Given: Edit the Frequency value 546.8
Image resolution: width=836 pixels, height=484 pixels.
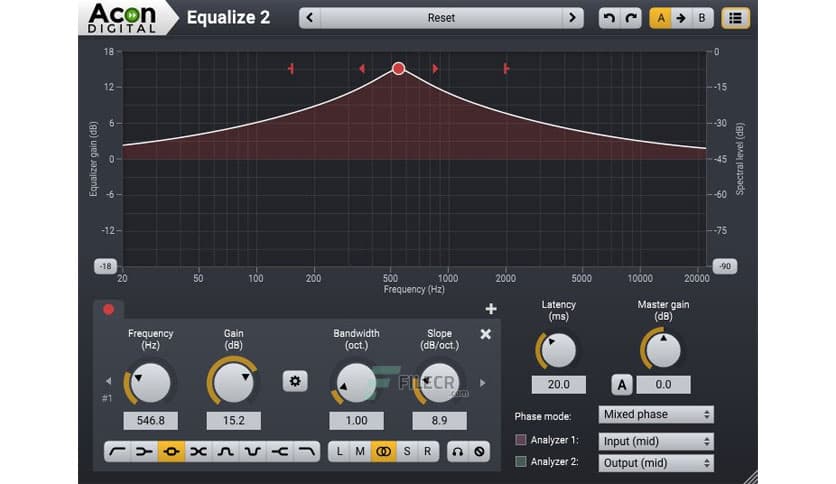Looking at the screenshot, I should tap(151, 421).
